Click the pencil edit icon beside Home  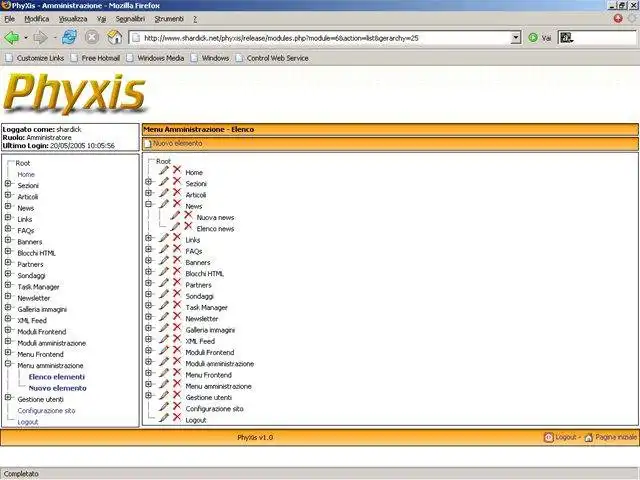coord(164,170)
